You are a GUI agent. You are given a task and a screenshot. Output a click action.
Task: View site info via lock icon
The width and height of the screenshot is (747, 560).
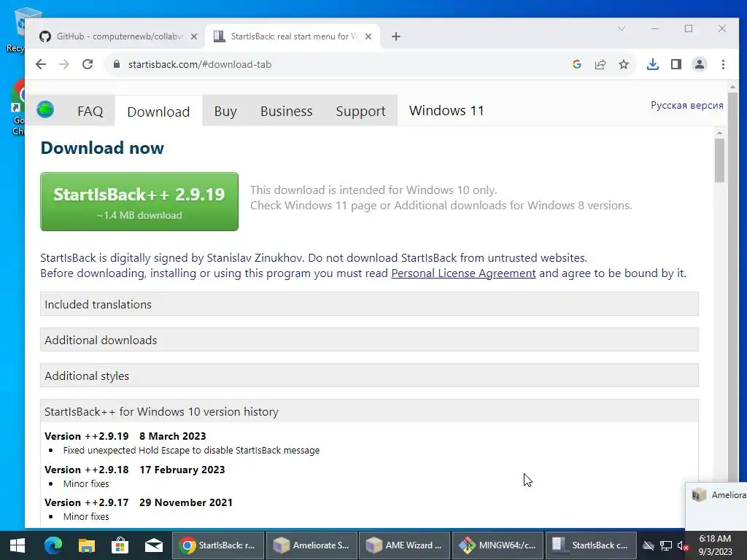pyautogui.click(x=116, y=64)
